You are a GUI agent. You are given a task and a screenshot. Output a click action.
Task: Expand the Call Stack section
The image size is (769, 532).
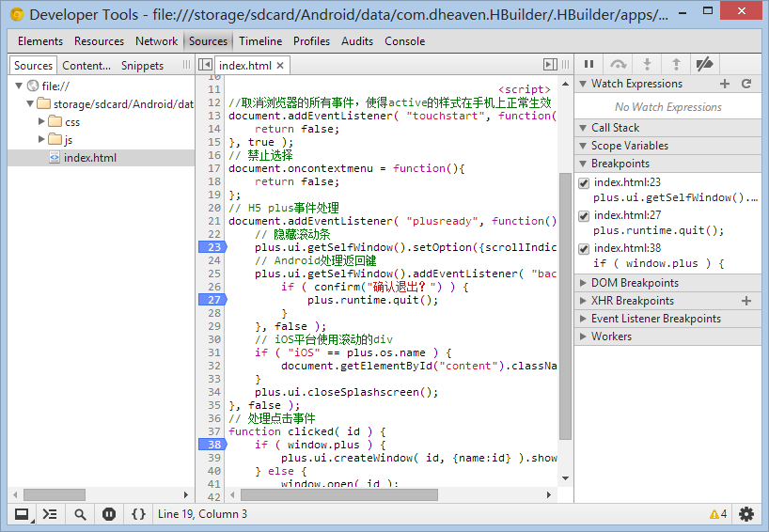point(615,128)
